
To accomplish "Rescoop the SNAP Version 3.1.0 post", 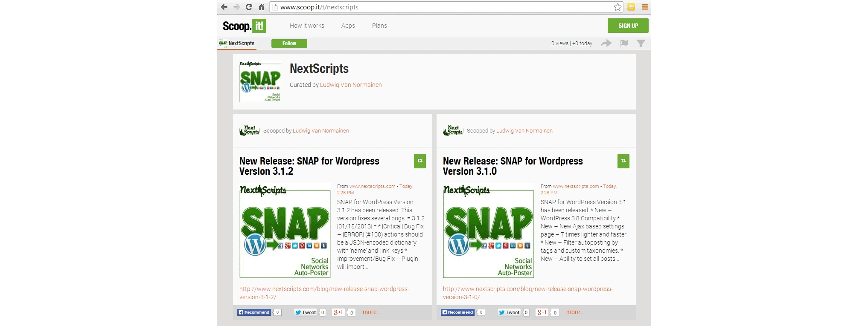I will [x=623, y=161].
